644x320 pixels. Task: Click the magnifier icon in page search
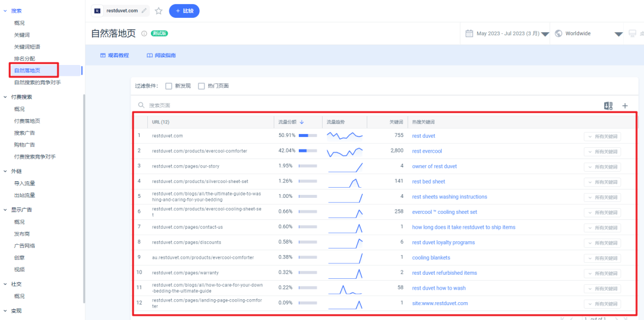[141, 105]
